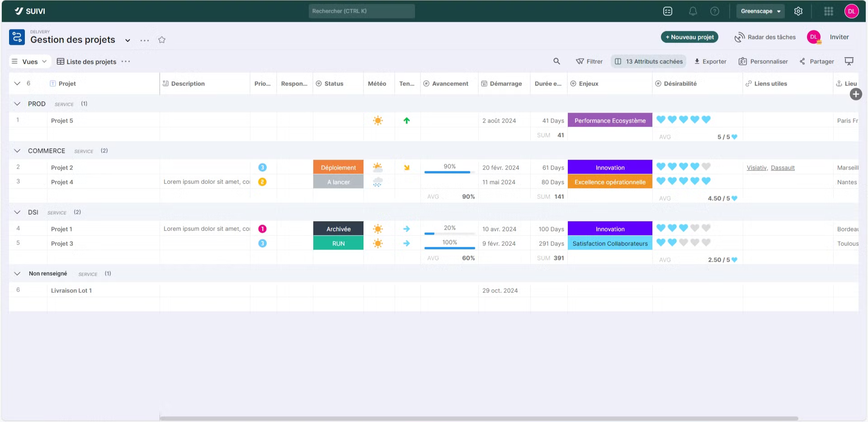The height and width of the screenshot is (422, 868).
Task: Collapse all groups with header chevron
Action: tap(17, 84)
